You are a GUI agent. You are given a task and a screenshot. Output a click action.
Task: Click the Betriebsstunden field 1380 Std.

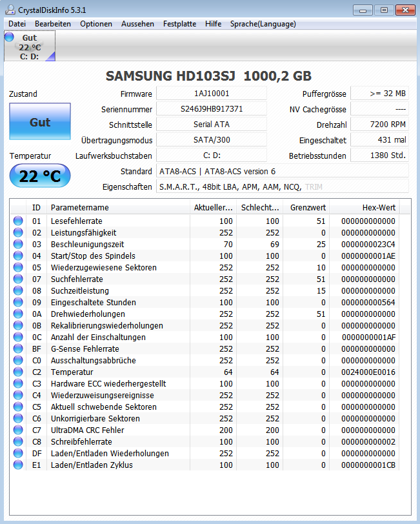pyautogui.click(x=379, y=156)
